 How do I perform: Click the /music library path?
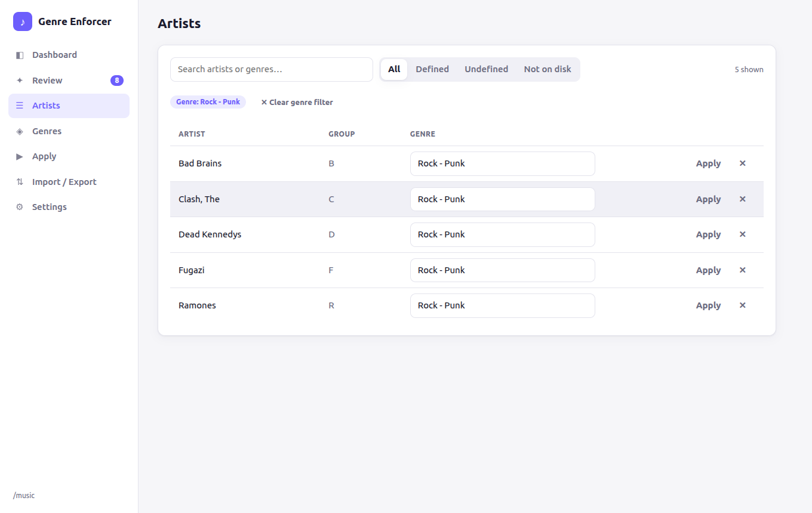[24, 496]
